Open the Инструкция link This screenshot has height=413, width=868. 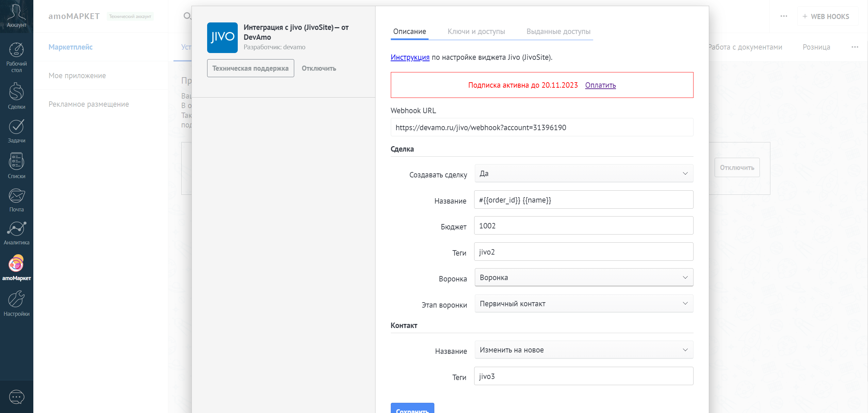point(410,57)
